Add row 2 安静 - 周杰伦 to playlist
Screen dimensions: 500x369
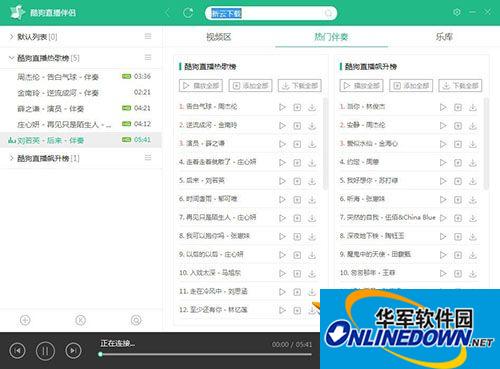pyautogui.click(x=458, y=125)
